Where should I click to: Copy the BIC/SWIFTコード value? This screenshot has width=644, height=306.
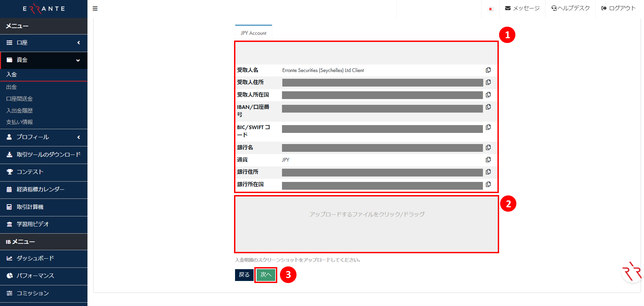click(x=488, y=127)
